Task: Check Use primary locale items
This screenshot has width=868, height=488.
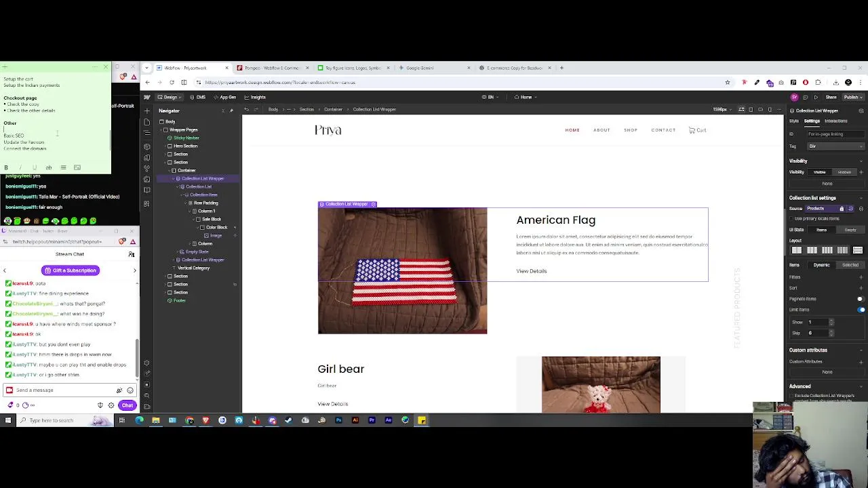Action: pos(791,219)
